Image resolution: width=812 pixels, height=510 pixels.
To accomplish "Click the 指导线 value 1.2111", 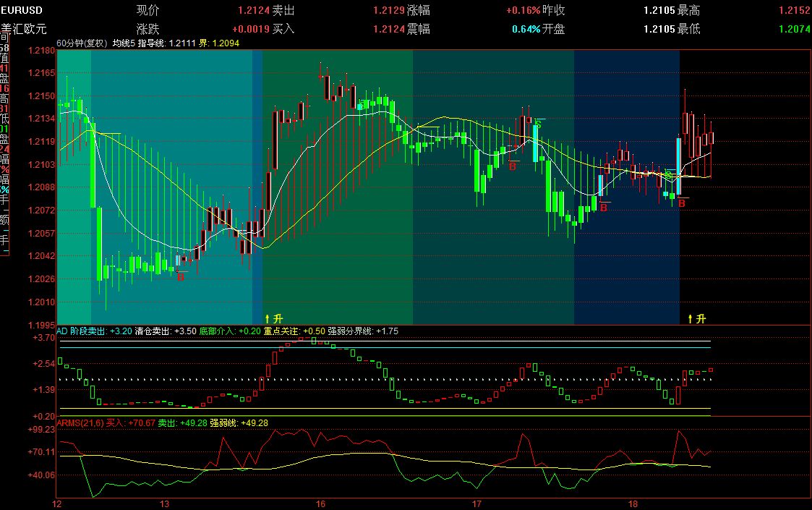I will (x=167, y=43).
